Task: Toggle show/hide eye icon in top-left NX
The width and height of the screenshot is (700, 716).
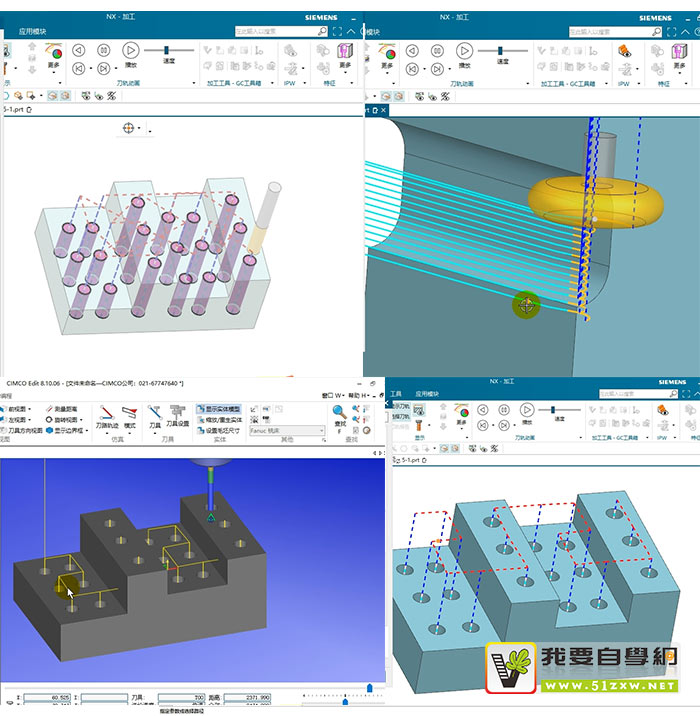Action: pos(86,96)
